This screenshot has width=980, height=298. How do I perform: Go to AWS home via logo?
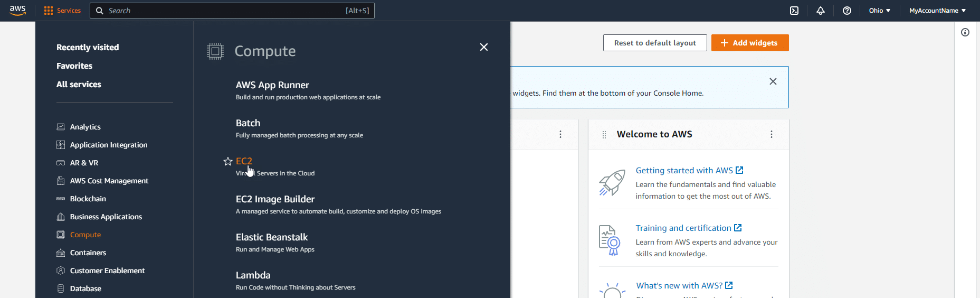click(x=17, y=11)
